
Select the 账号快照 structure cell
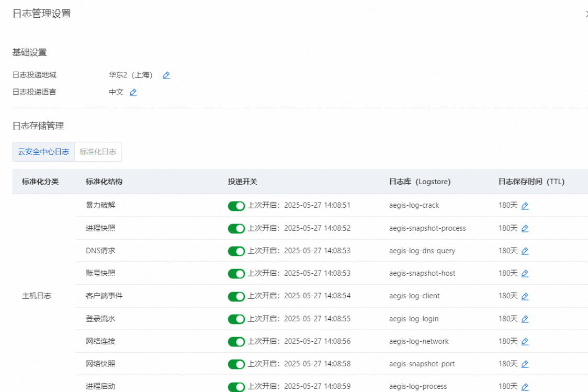(100, 273)
